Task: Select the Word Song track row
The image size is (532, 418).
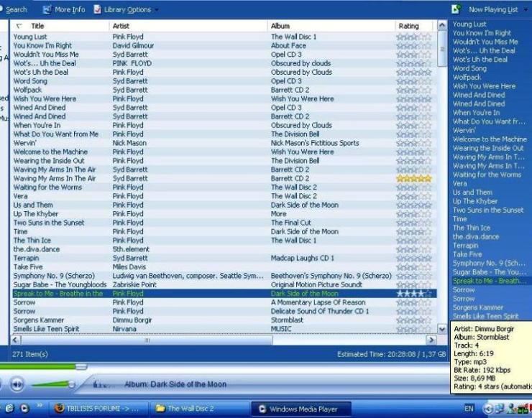Action: pos(224,81)
